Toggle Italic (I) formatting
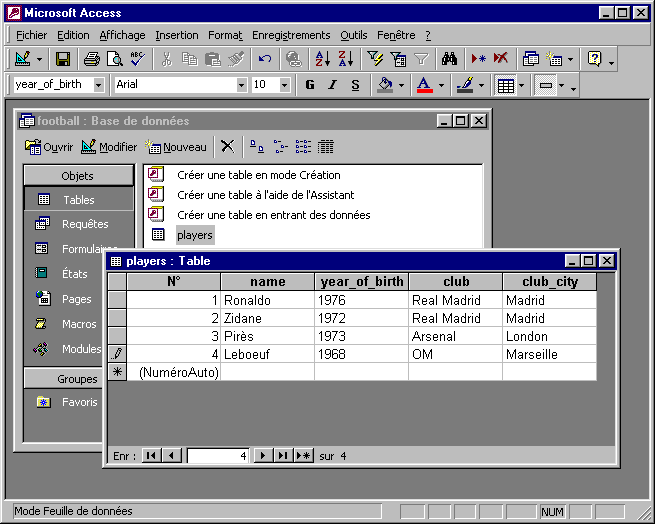The height and width of the screenshot is (524, 655). 333,85
